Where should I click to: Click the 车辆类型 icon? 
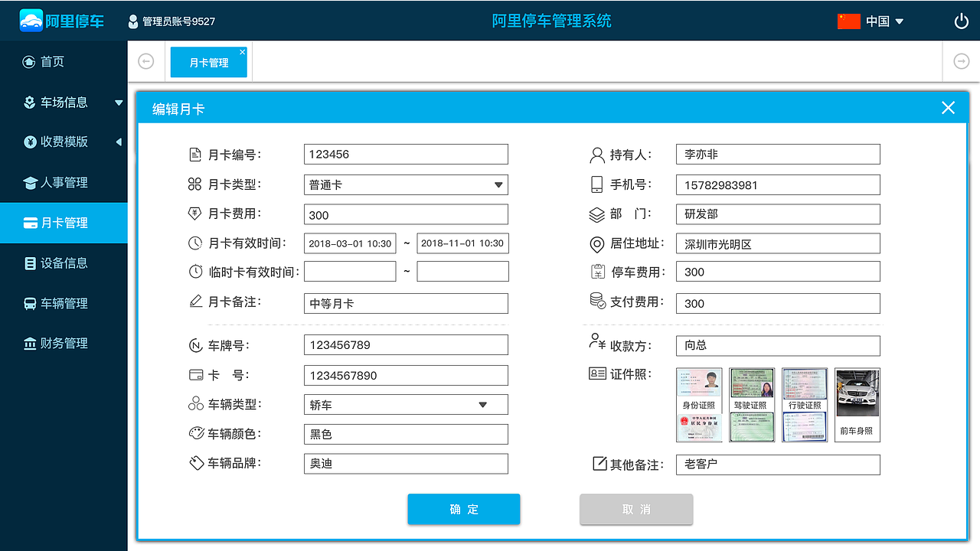(195, 404)
